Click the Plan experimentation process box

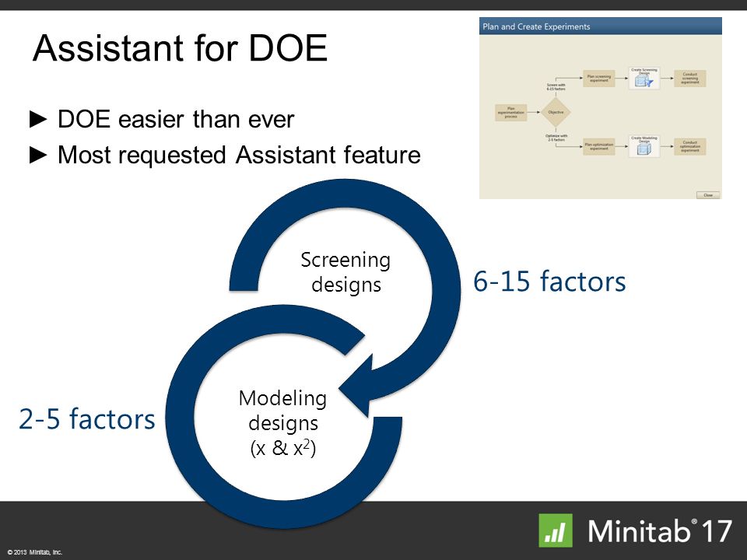point(510,112)
